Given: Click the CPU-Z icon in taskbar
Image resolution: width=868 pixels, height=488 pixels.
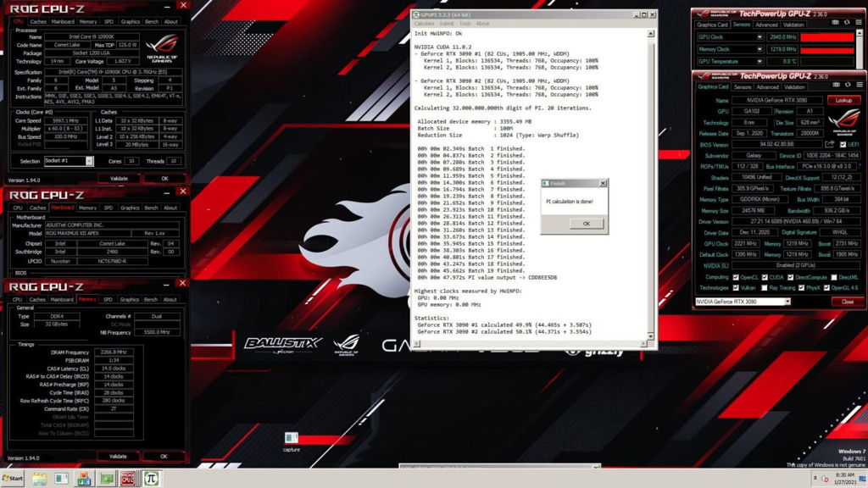Looking at the screenshot, I should point(128,479).
